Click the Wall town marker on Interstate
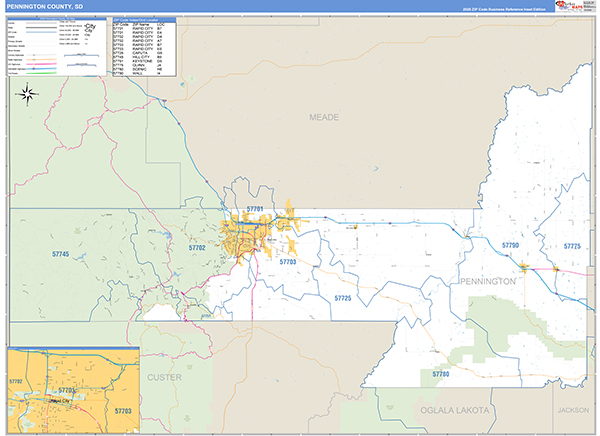The width and height of the screenshot is (600, 436). (525, 266)
